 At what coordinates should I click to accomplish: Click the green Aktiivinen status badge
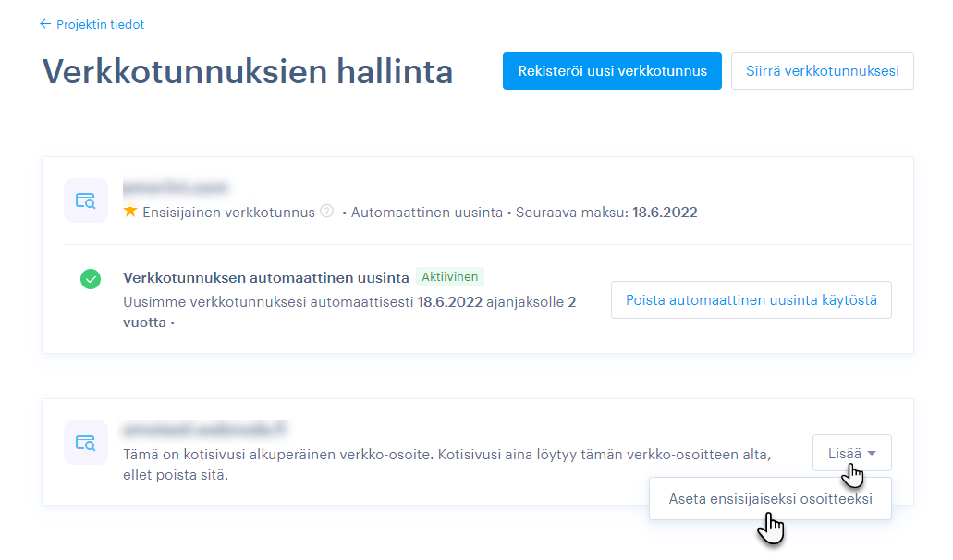tap(450, 277)
